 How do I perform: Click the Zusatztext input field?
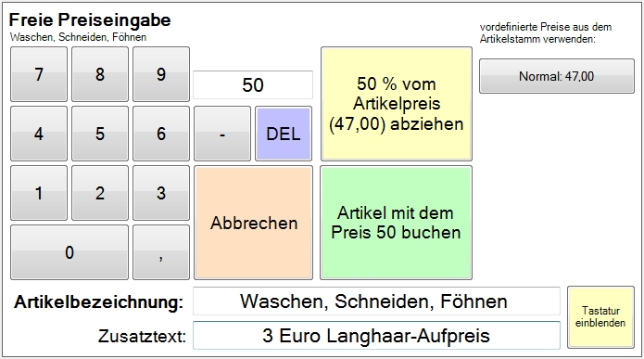(376, 336)
